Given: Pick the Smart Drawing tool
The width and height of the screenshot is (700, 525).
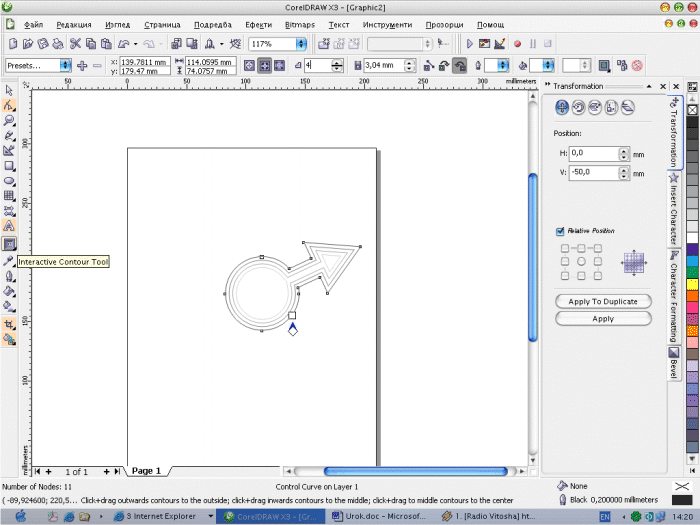Looking at the screenshot, I should click(9, 150).
